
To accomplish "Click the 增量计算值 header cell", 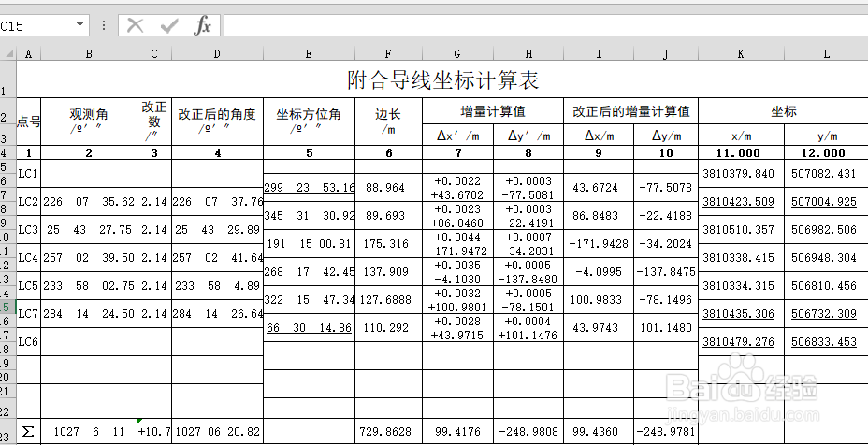I will [493, 111].
